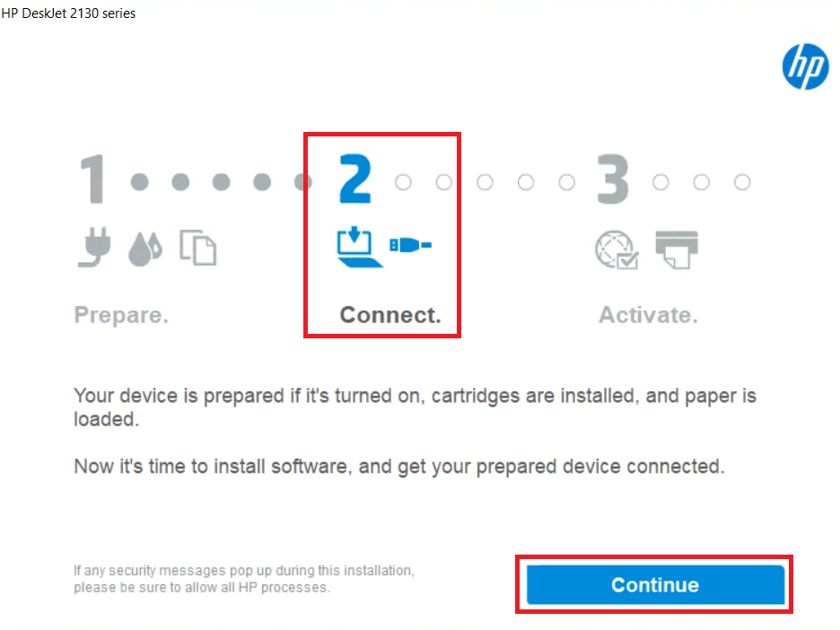Click the HP logo icon
840x630 pixels.
pyautogui.click(x=805, y=66)
